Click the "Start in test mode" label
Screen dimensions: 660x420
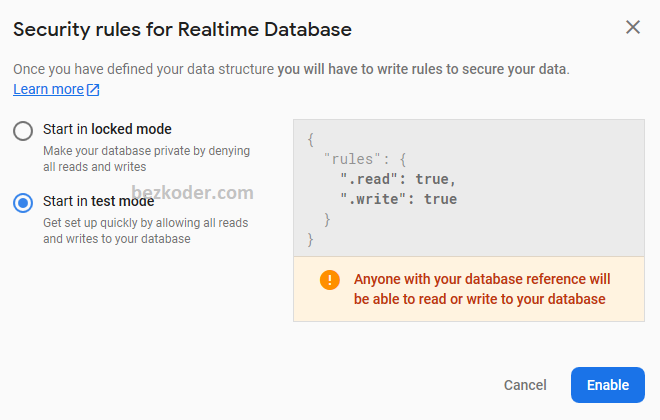(x=98, y=202)
